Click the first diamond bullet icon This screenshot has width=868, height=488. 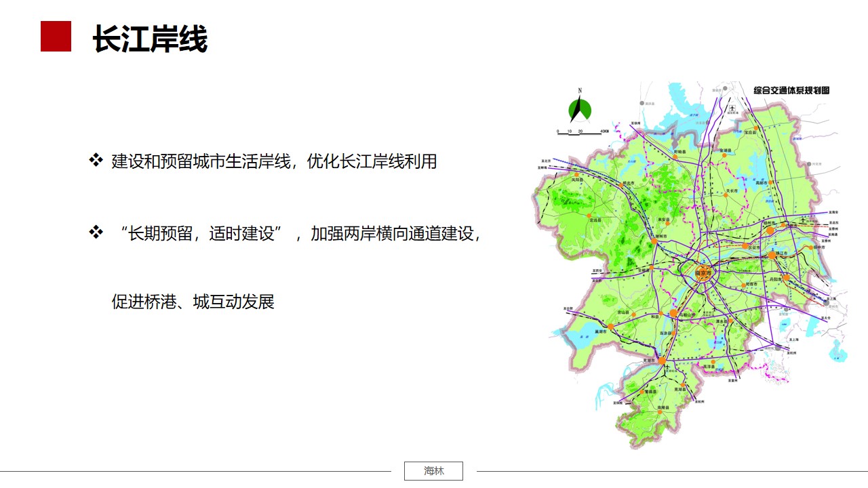(x=96, y=161)
